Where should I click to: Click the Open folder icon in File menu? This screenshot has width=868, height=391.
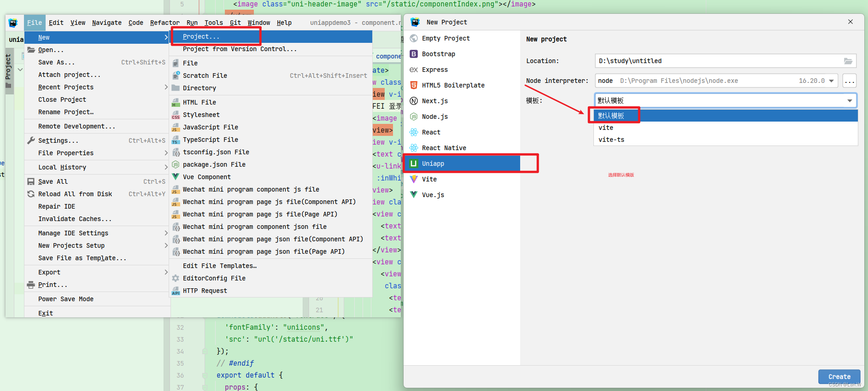(31, 50)
